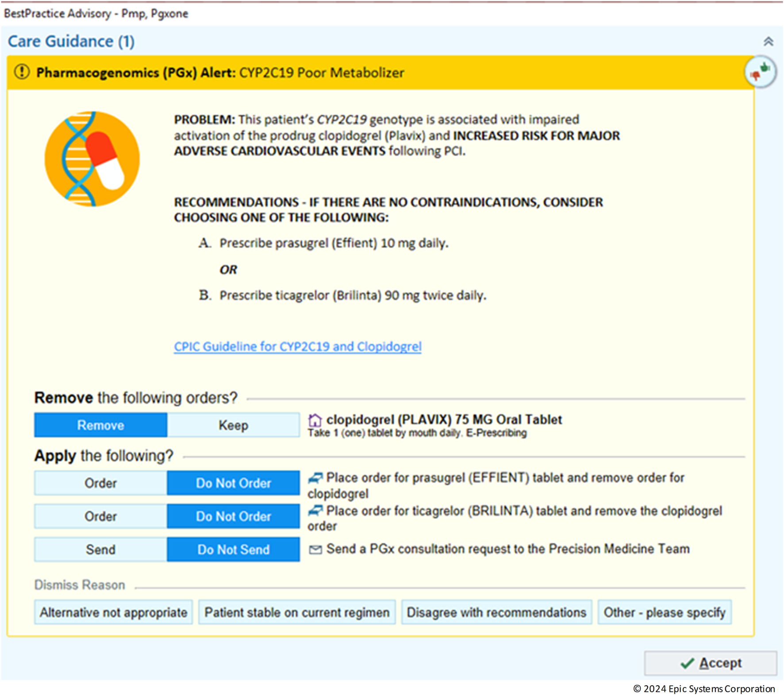This screenshot has width=784, height=695.
Task: Click the order icon beside the ticagrelor suggestion
Action: pyautogui.click(x=315, y=511)
